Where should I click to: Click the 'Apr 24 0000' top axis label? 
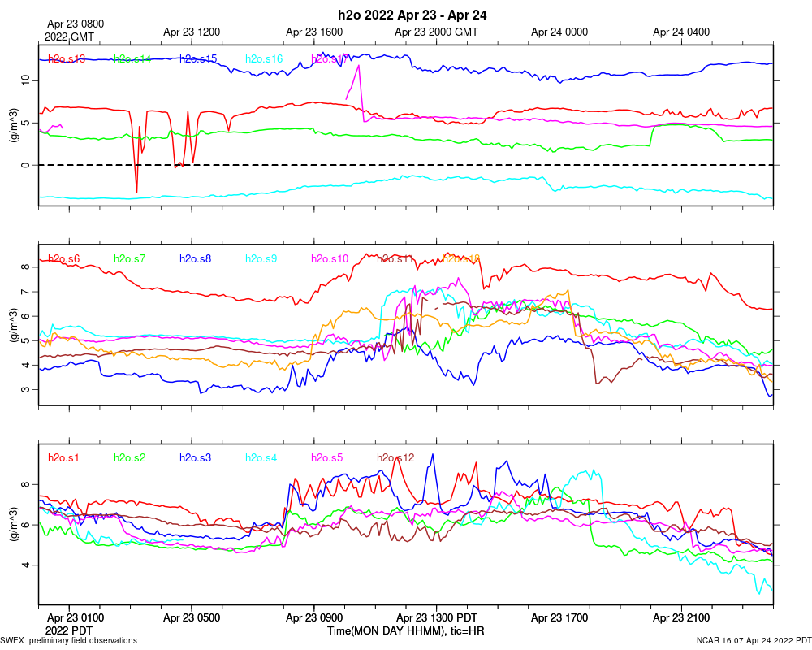(559, 32)
